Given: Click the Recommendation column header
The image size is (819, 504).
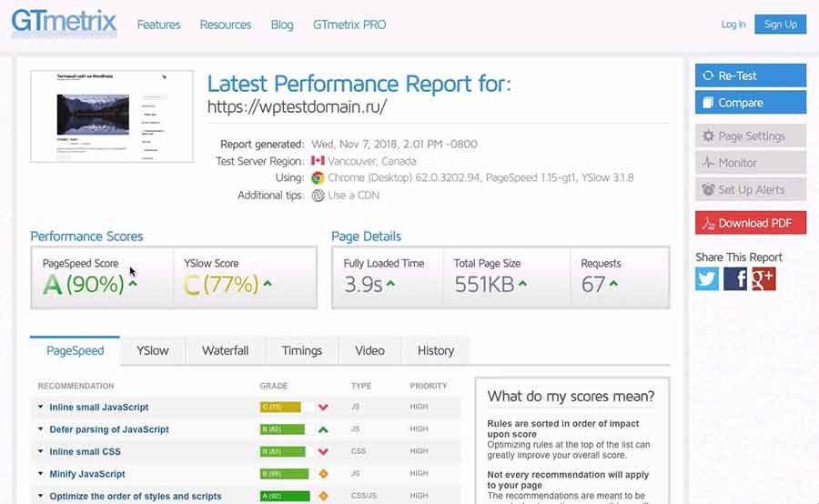Looking at the screenshot, I should coord(76,386).
